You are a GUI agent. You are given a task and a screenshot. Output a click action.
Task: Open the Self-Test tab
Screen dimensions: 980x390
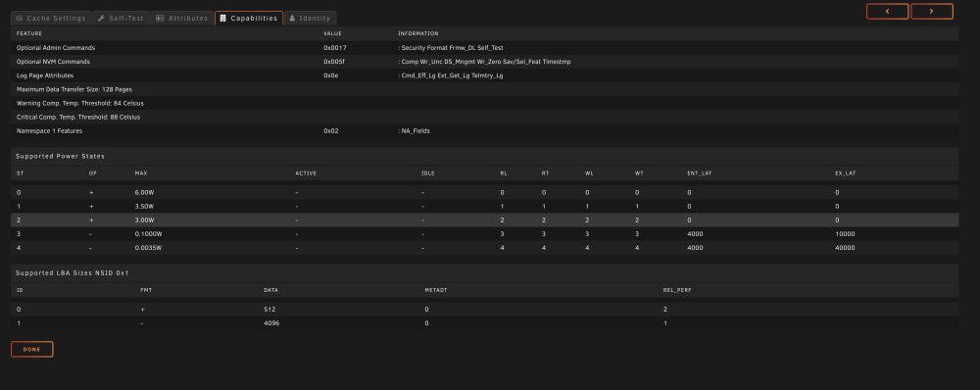point(122,18)
